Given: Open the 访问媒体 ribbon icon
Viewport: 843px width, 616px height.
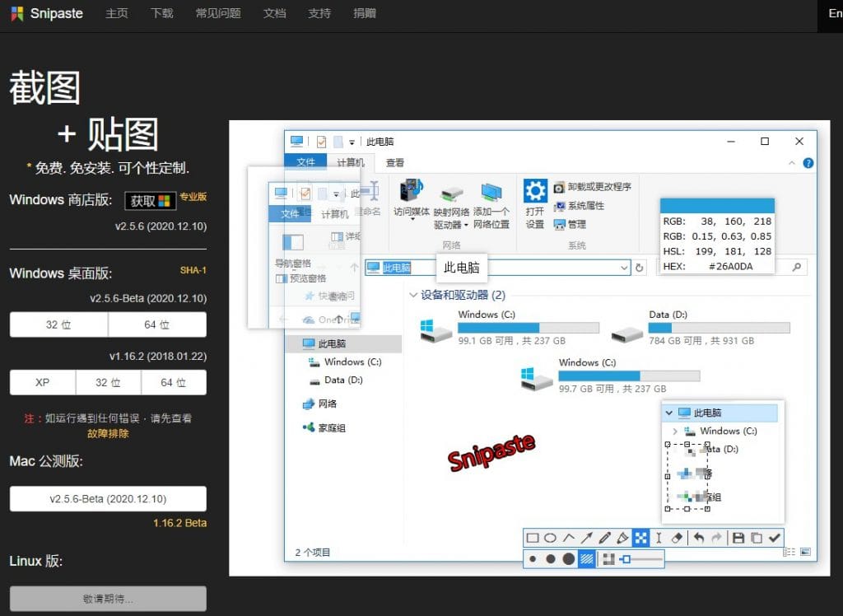Looking at the screenshot, I should coord(412,191).
